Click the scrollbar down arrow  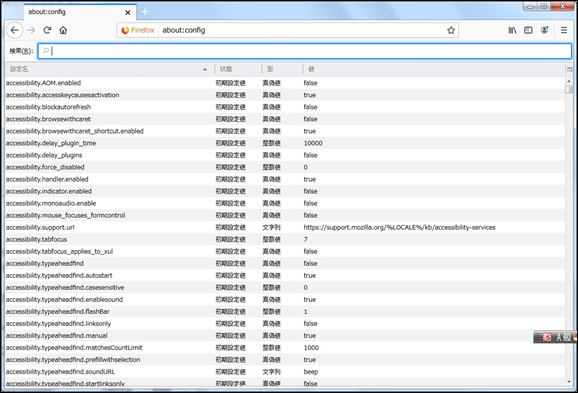point(569,382)
